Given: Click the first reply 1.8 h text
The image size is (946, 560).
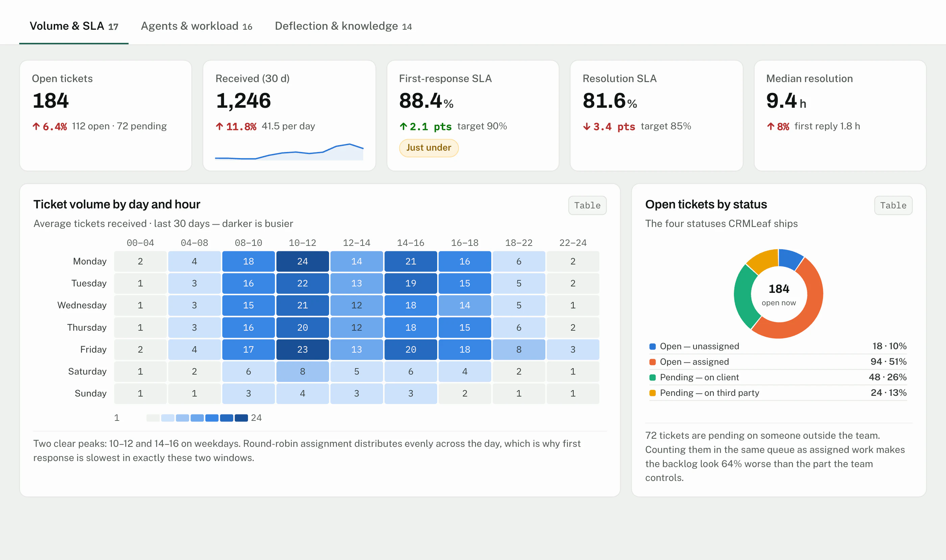Looking at the screenshot, I should tap(827, 126).
